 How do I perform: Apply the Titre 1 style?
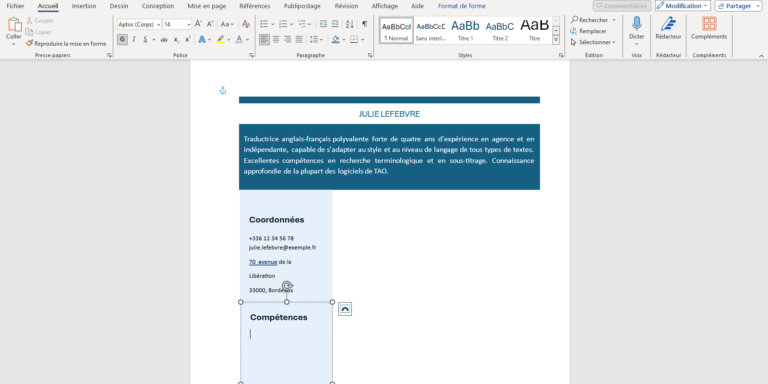(x=465, y=30)
